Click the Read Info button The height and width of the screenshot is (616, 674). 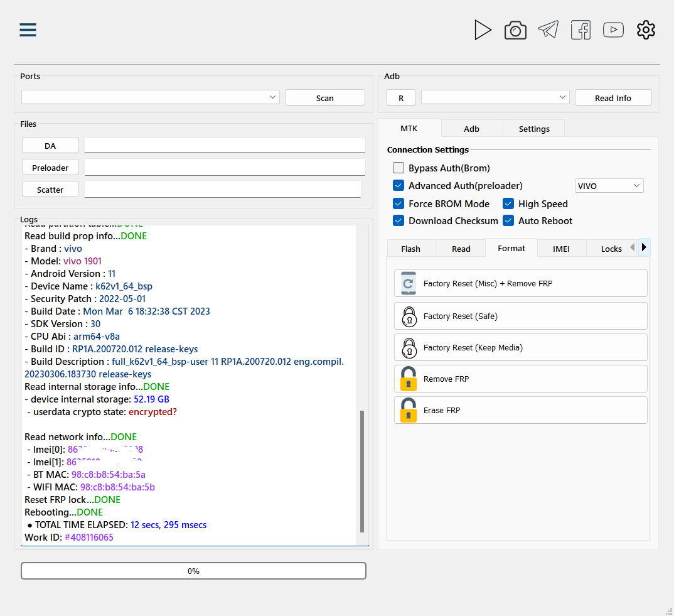point(613,98)
